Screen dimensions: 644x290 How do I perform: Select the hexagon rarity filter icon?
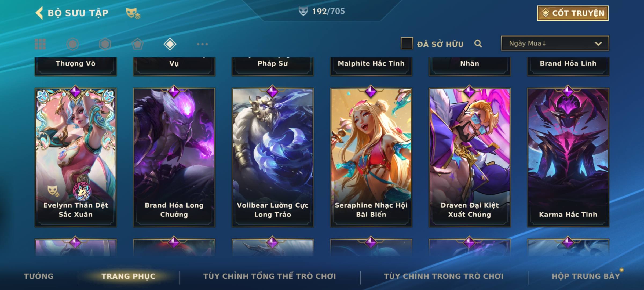[105, 44]
